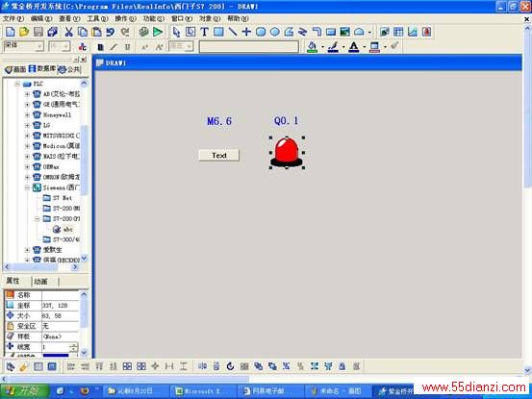532x399 pixels.
Task: Choose the rectangle drawing tool
Action: point(218,32)
